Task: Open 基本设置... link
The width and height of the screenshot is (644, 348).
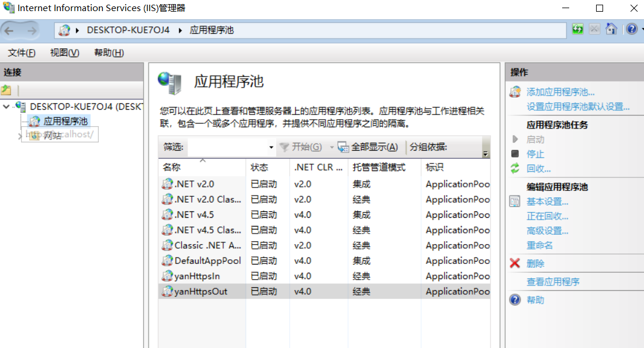Action: click(x=548, y=201)
